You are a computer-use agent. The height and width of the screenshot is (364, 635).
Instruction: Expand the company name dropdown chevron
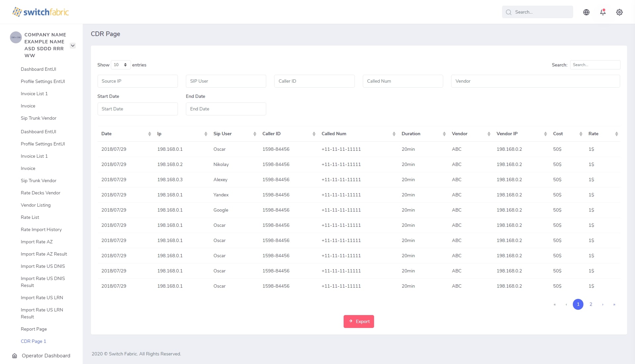73,46
